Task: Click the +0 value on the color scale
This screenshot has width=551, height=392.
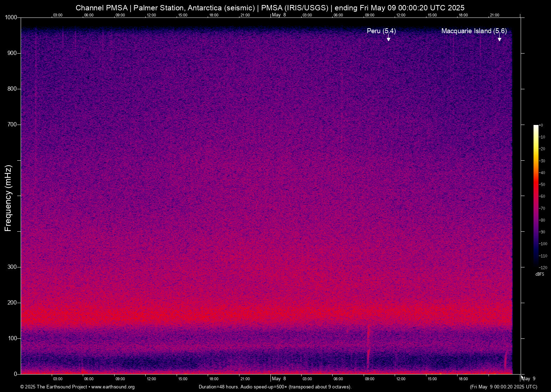Action: (x=541, y=125)
